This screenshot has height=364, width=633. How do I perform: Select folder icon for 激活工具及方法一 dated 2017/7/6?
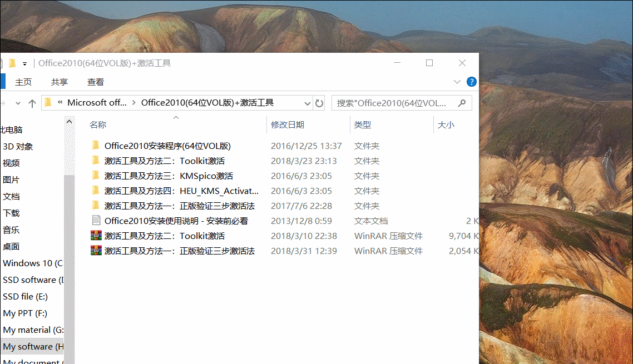(96, 205)
